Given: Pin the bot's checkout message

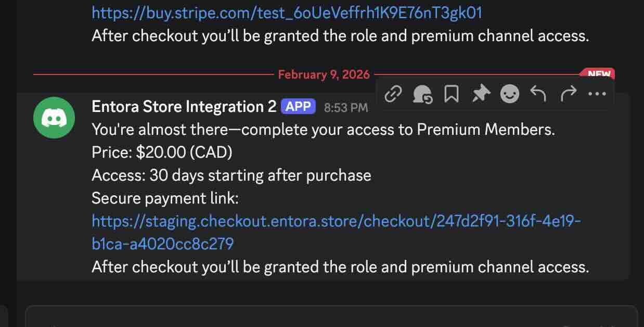Looking at the screenshot, I should click(x=481, y=94).
